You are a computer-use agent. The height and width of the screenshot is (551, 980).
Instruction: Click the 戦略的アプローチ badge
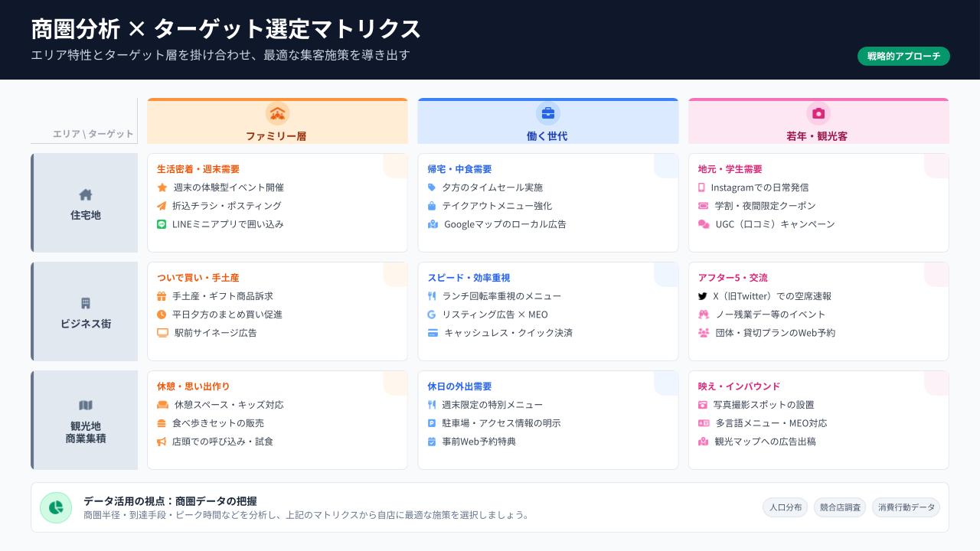pyautogui.click(x=903, y=57)
